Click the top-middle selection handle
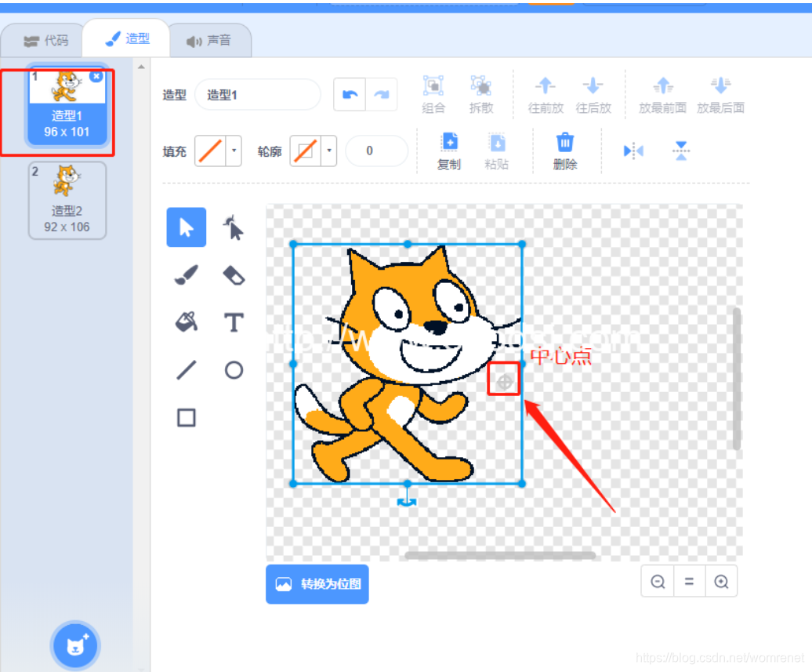 point(408,244)
